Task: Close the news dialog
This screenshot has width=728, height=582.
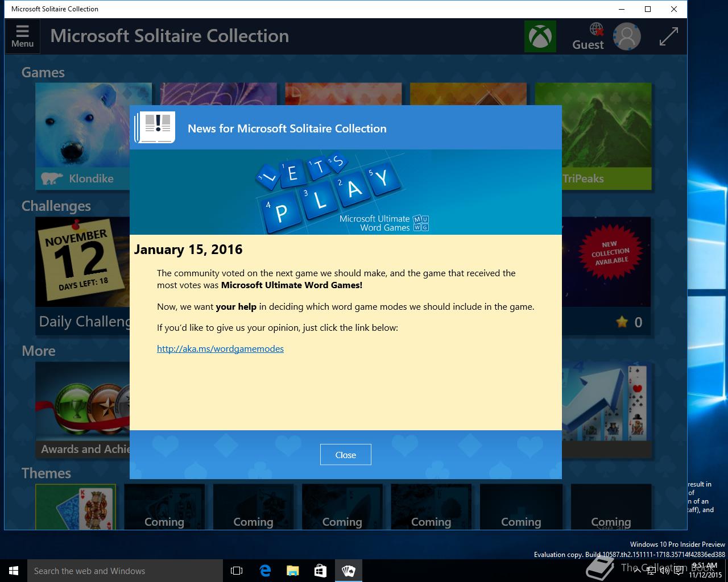Action: pyautogui.click(x=345, y=455)
